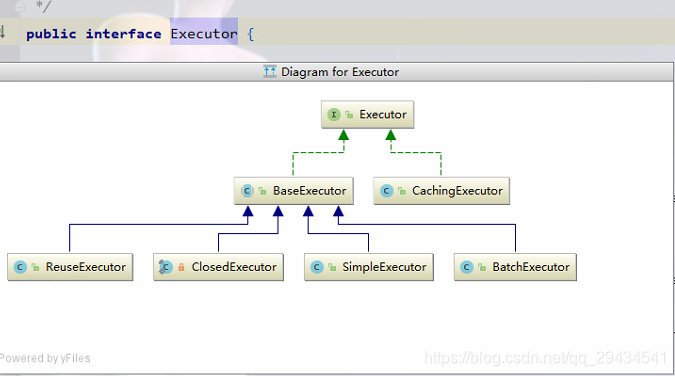Select the ClosedExecutor class node
The image size is (675, 376).
pos(218,267)
